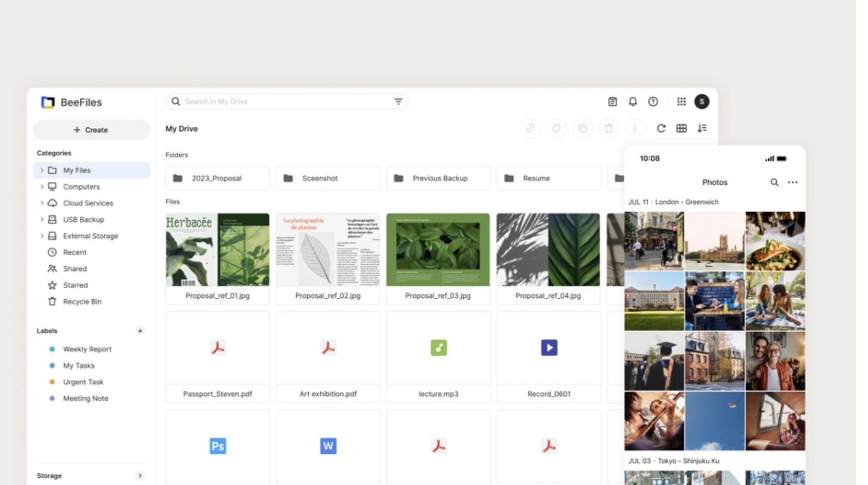Filter by Urgent Task label

83,382
